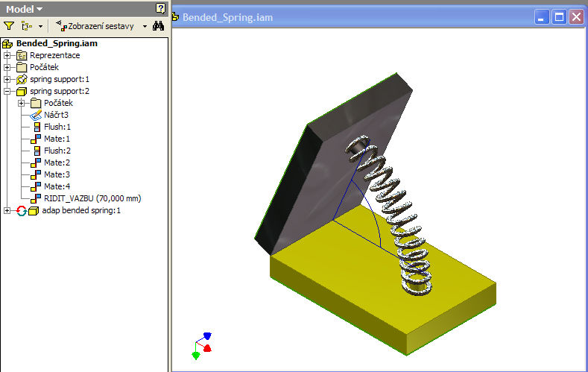Maximize the Bended_Spring.iam window

[x=560, y=16]
